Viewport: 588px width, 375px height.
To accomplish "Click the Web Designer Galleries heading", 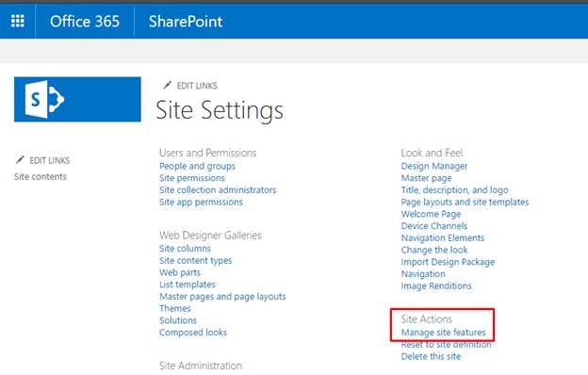I will point(210,236).
